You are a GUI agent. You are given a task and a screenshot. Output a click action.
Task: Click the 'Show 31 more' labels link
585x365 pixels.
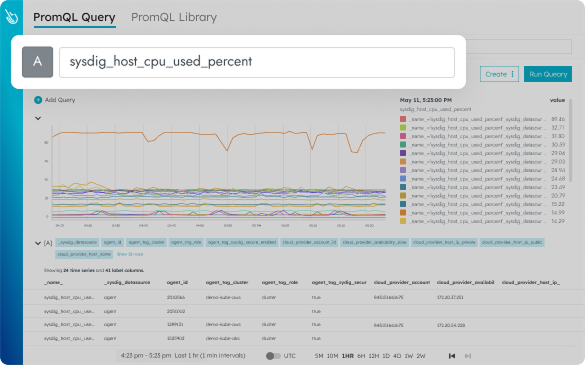click(x=130, y=254)
